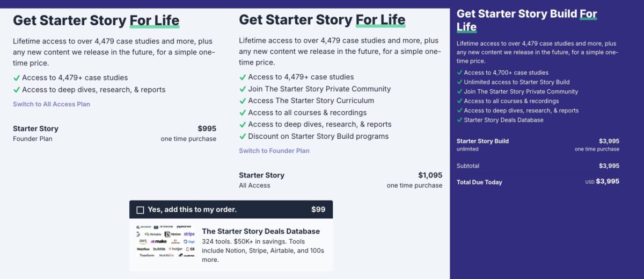Enable the 'Yes, add this to my order' checkbox
The width and height of the screenshot is (644, 279).
point(141,210)
